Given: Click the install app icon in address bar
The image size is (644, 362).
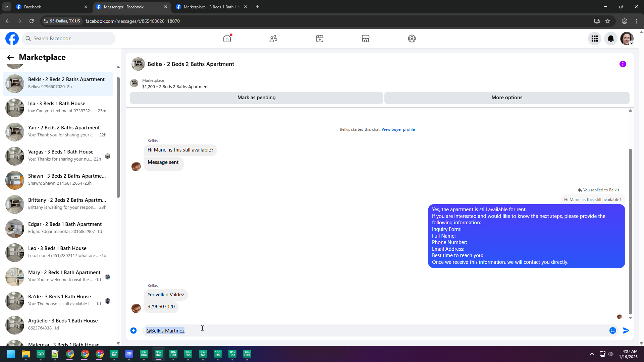Looking at the screenshot, I should [597, 21].
